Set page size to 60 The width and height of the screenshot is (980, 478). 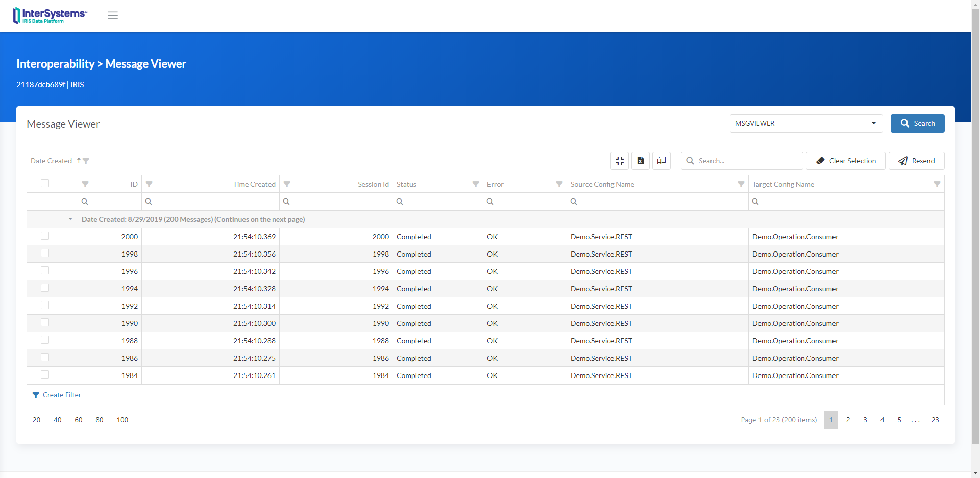coord(79,420)
